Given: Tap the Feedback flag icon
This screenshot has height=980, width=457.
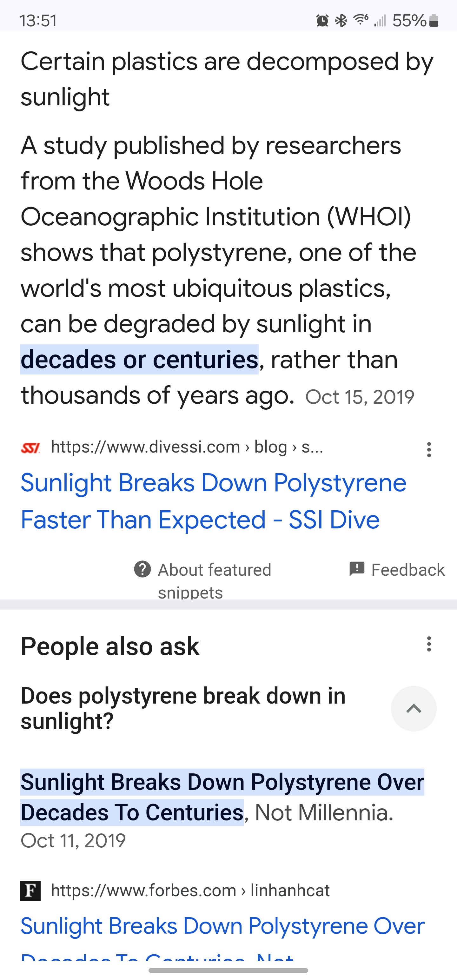Looking at the screenshot, I should (x=357, y=569).
